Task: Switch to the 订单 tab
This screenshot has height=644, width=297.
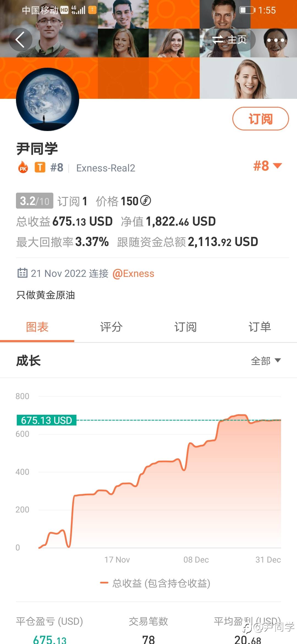Action: tap(260, 327)
